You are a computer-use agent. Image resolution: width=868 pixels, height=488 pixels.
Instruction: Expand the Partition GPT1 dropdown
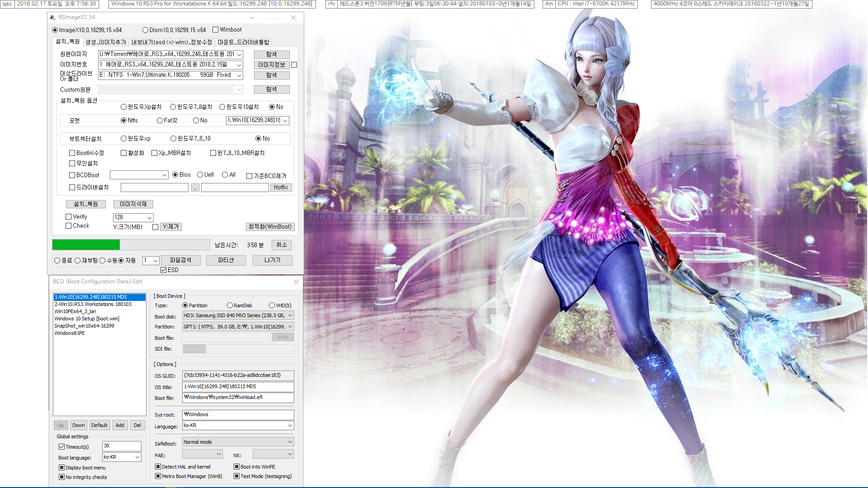(x=290, y=327)
